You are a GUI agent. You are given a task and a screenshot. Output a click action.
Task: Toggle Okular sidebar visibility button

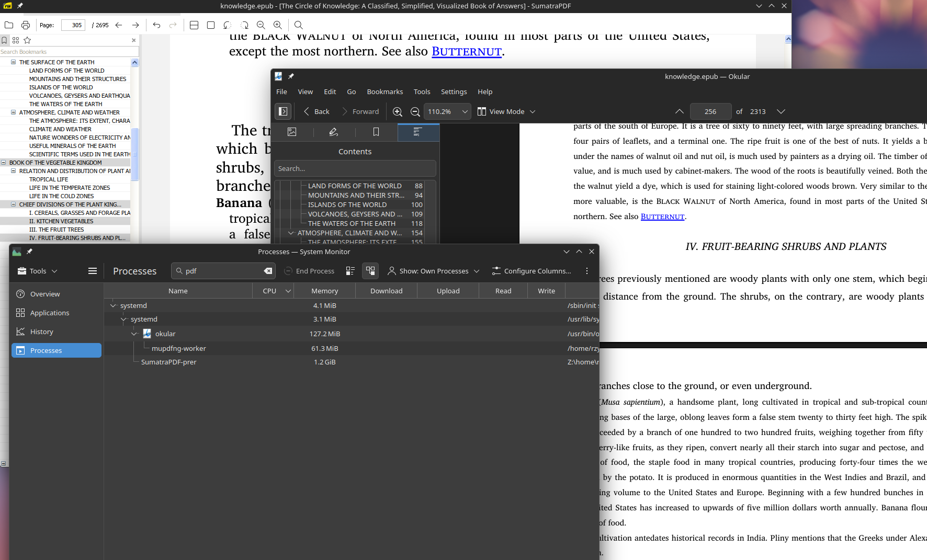point(283,111)
